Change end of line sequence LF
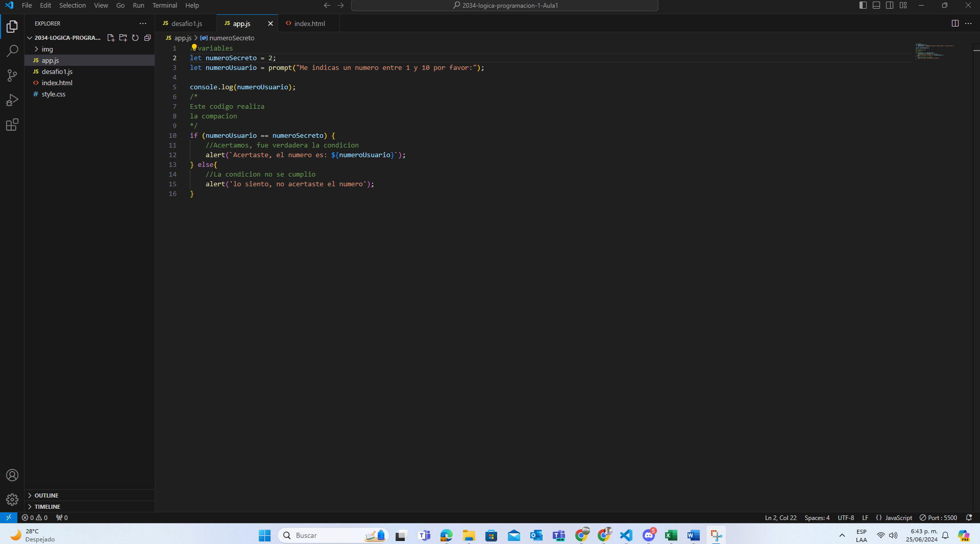Viewport: 980px width, 544px height. (865, 517)
